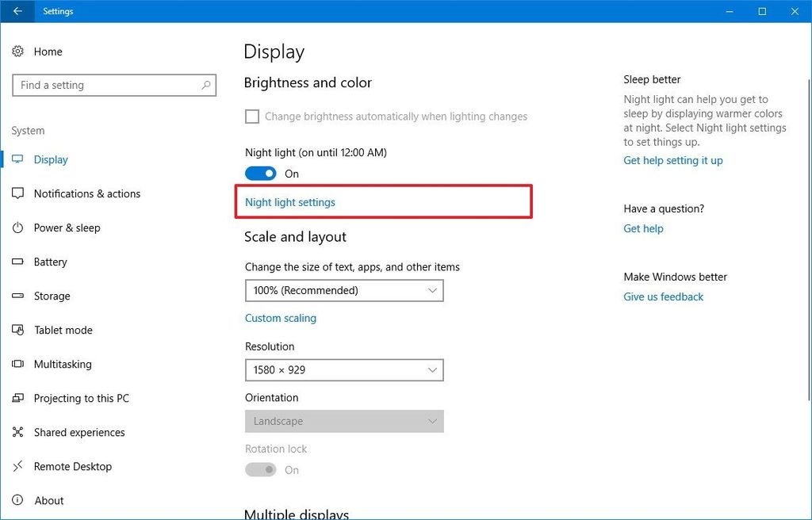Open Tablet mode settings

[62, 330]
